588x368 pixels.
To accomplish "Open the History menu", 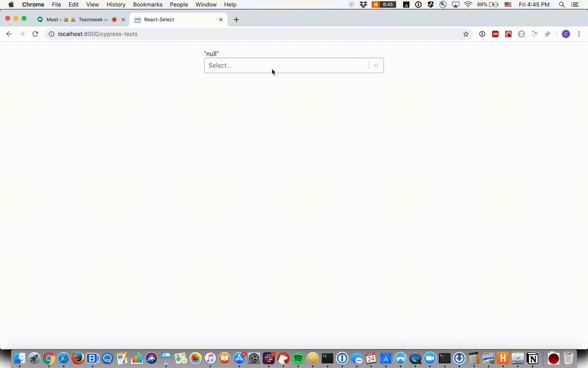I will [116, 5].
